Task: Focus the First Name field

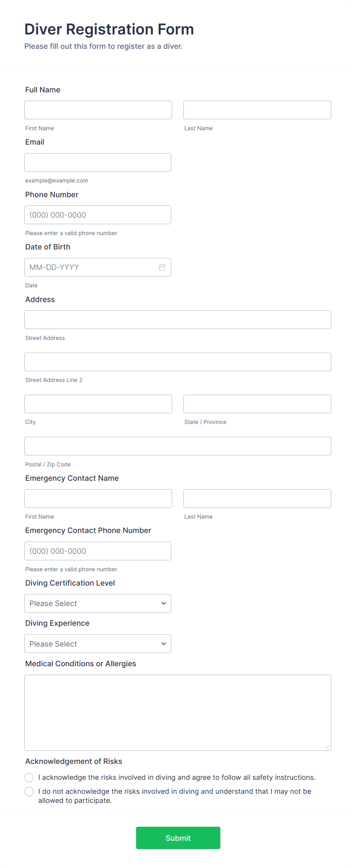Action: [98, 110]
